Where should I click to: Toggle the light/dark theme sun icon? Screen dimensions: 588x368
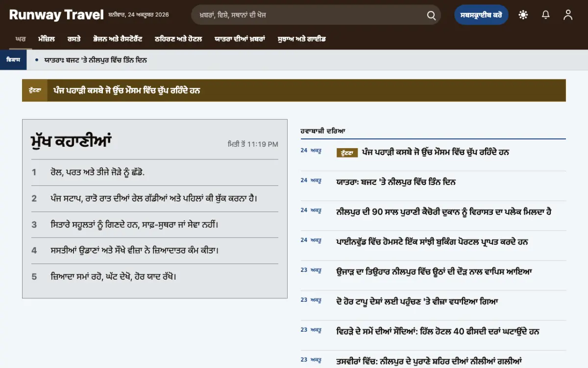point(523,15)
